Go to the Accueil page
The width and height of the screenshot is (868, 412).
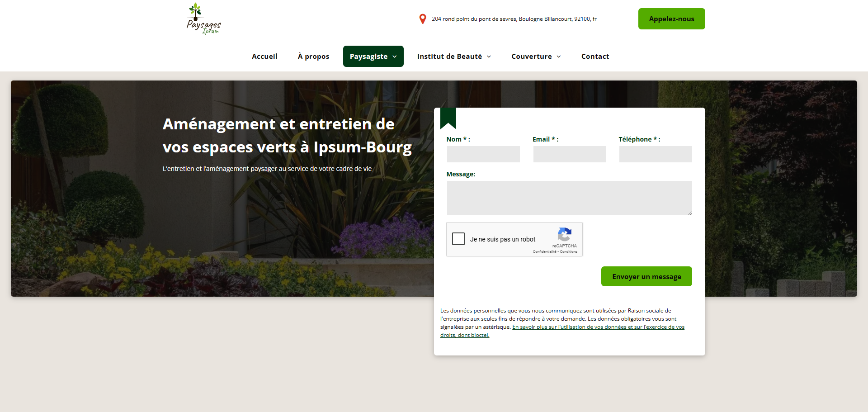[x=264, y=57]
